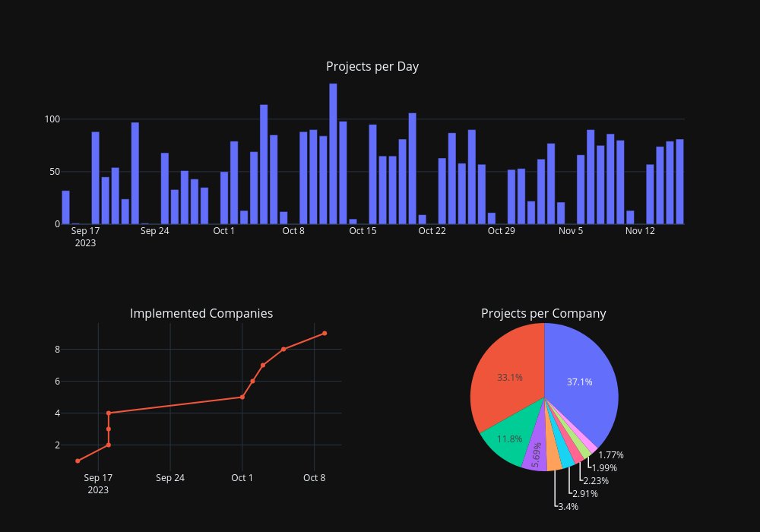This screenshot has width=760, height=532.
Task: Click the 3.4% pie label
Action: pyautogui.click(x=568, y=507)
